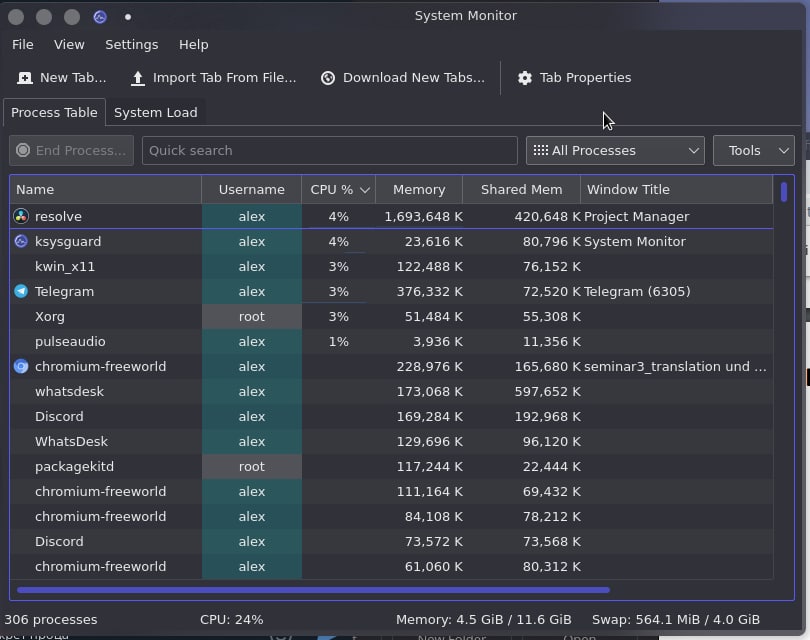
Task: Select chromium-freeworld row using 111,164 K
Action: point(392,491)
